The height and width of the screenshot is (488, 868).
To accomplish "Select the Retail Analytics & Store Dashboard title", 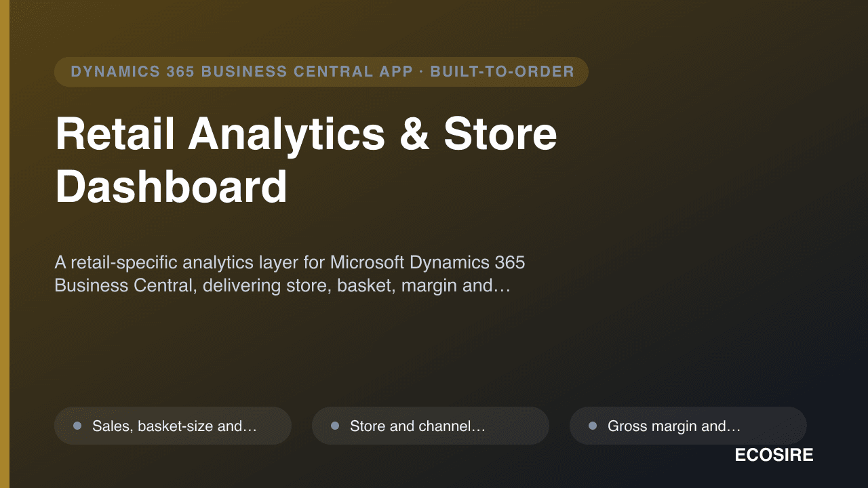I will [306, 161].
